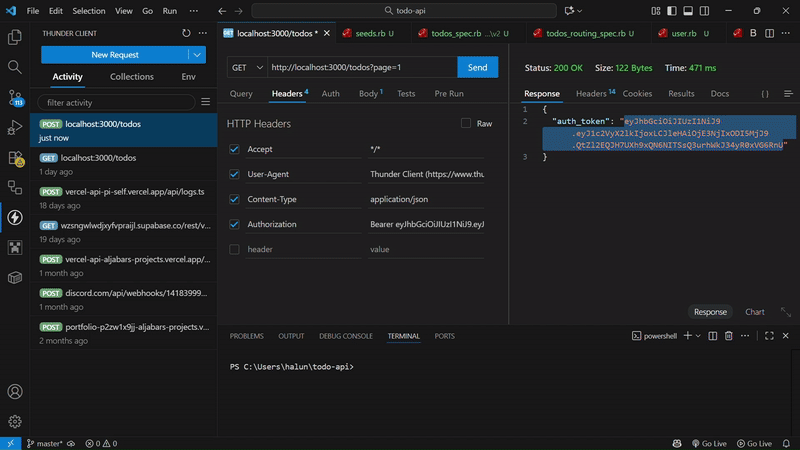Uncheck the Content-Type header checkbox
Image resolution: width=800 pixels, height=450 pixels.
[234, 199]
